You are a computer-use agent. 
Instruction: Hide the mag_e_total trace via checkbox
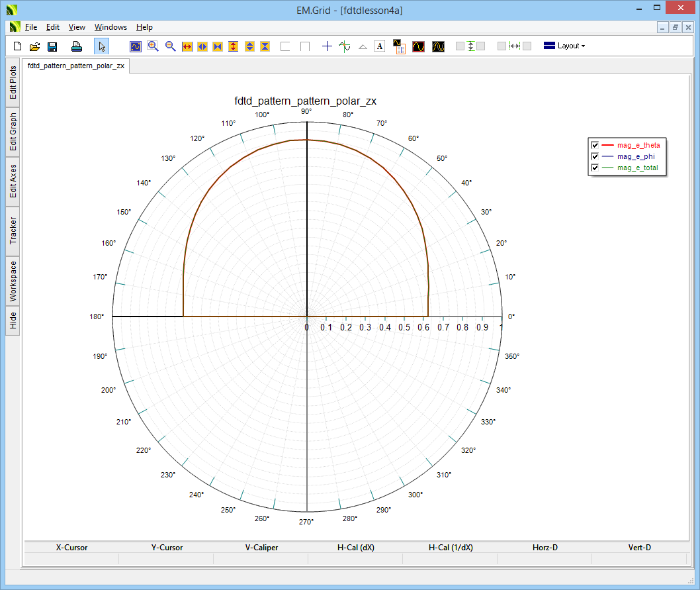pos(595,168)
